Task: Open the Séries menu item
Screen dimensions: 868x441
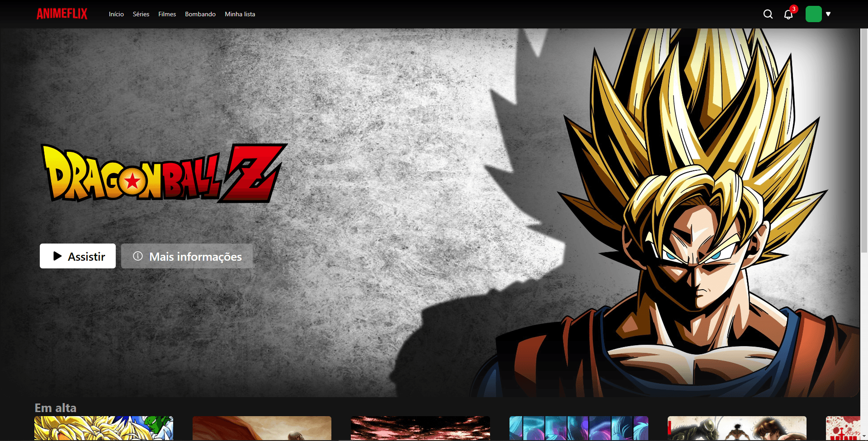Action: (141, 14)
